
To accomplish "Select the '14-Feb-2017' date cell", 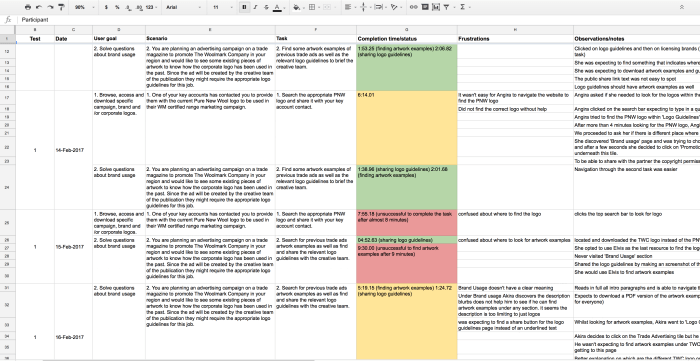I will tap(74, 150).
